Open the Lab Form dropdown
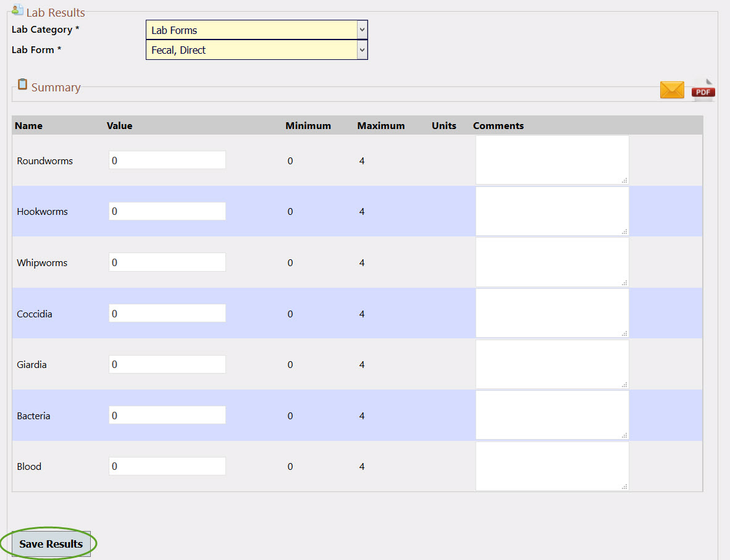 pyautogui.click(x=256, y=50)
